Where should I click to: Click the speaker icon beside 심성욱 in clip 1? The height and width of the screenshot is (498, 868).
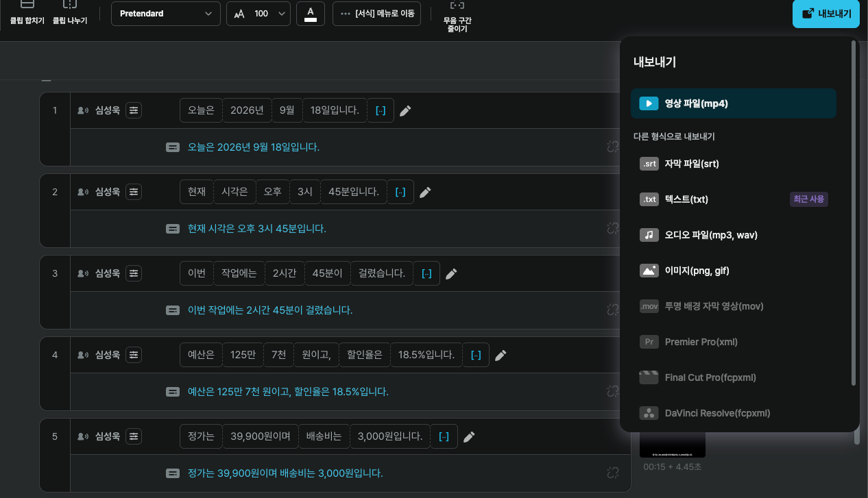point(83,110)
